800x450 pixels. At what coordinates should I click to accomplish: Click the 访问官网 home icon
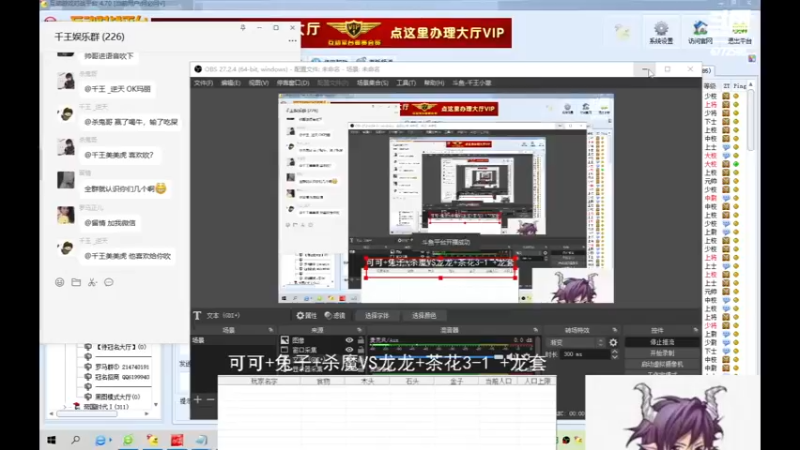(700, 32)
